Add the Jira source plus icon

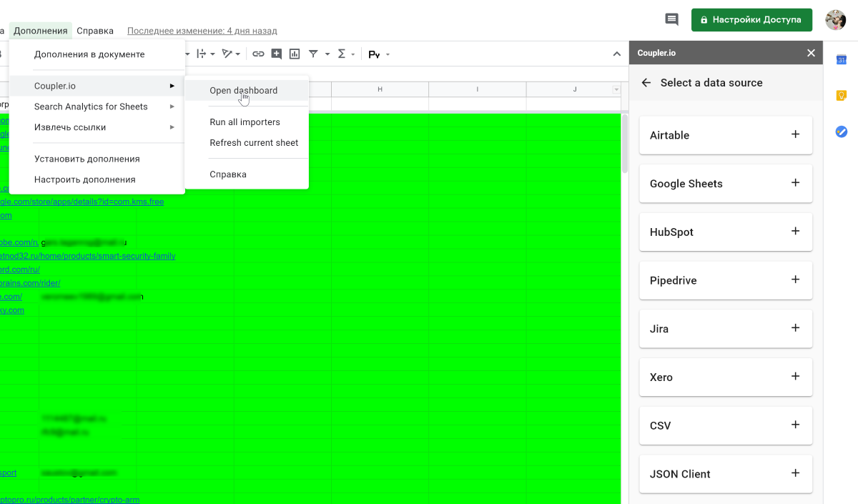pyautogui.click(x=795, y=328)
